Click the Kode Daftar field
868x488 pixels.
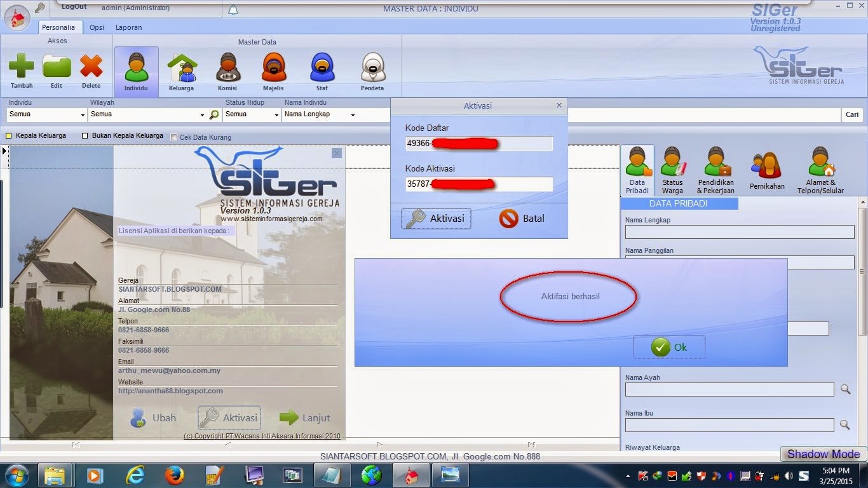coord(479,144)
